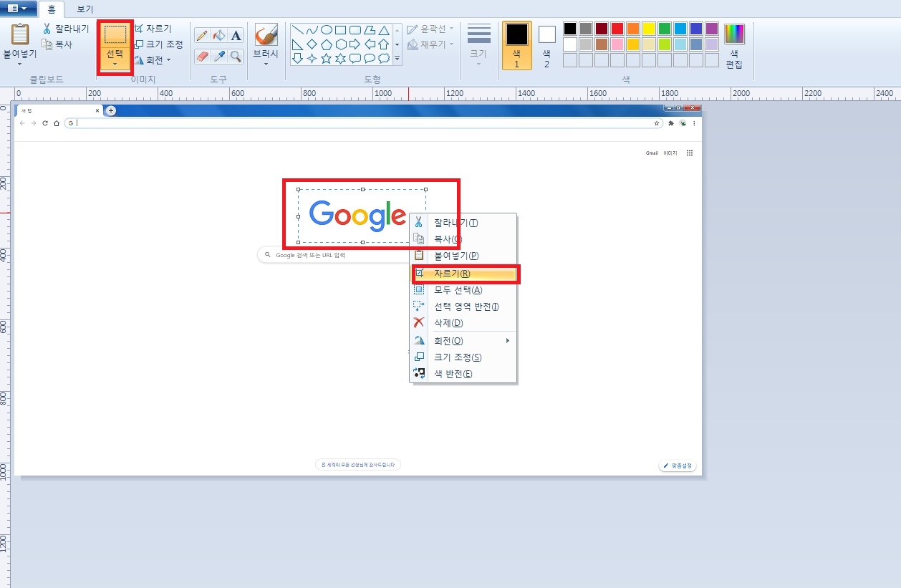Open Rotate 회전(O) submenu in context menu
Viewport: 901px width, 588px height.
click(x=463, y=341)
